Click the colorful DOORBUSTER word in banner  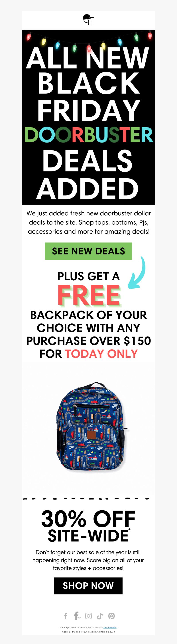pyautogui.click(x=89, y=135)
